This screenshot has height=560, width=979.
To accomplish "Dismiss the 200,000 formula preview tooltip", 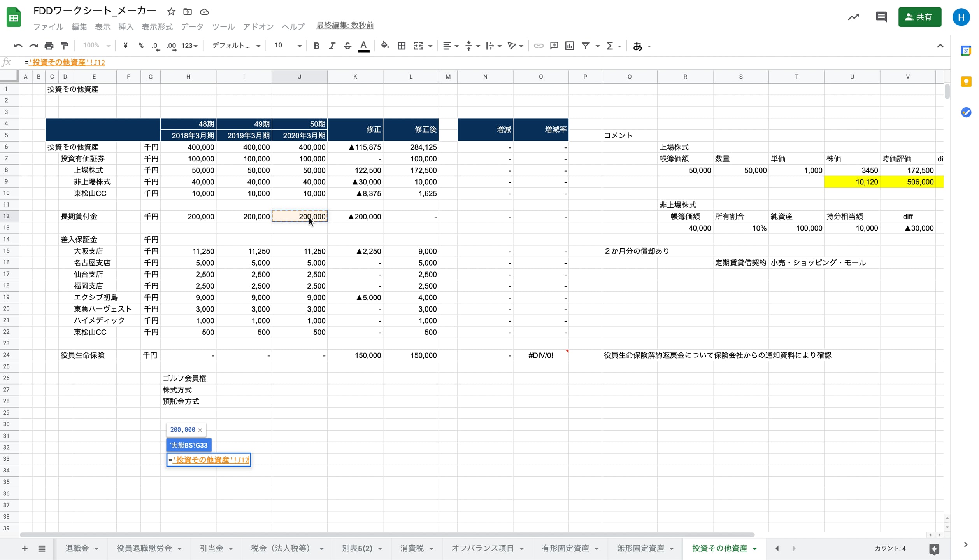I will coord(200,430).
